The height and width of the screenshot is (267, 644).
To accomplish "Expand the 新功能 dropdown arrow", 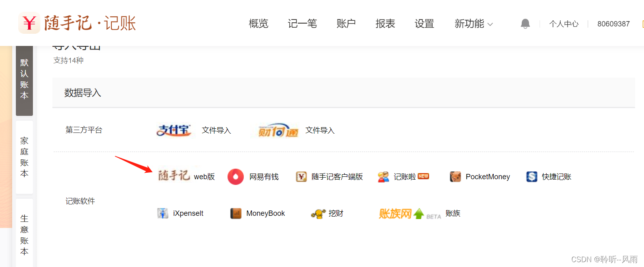I will coord(490,24).
